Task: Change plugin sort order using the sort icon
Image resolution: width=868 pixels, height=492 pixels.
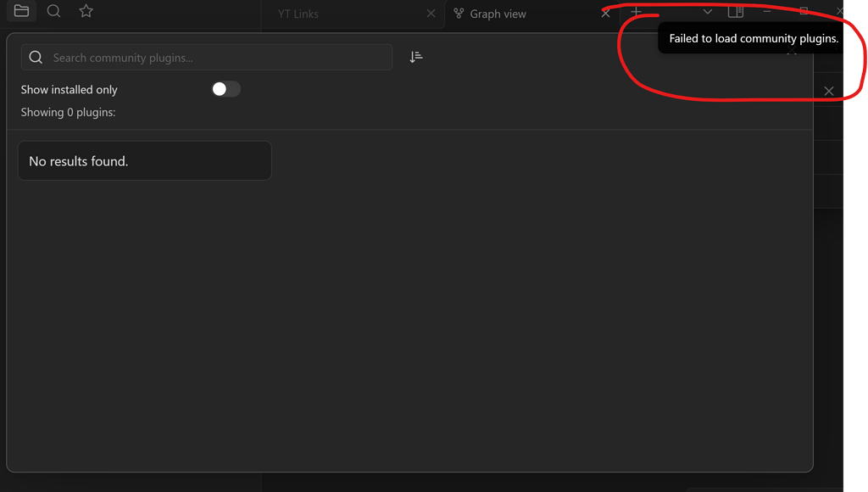Action: (415, 56)
